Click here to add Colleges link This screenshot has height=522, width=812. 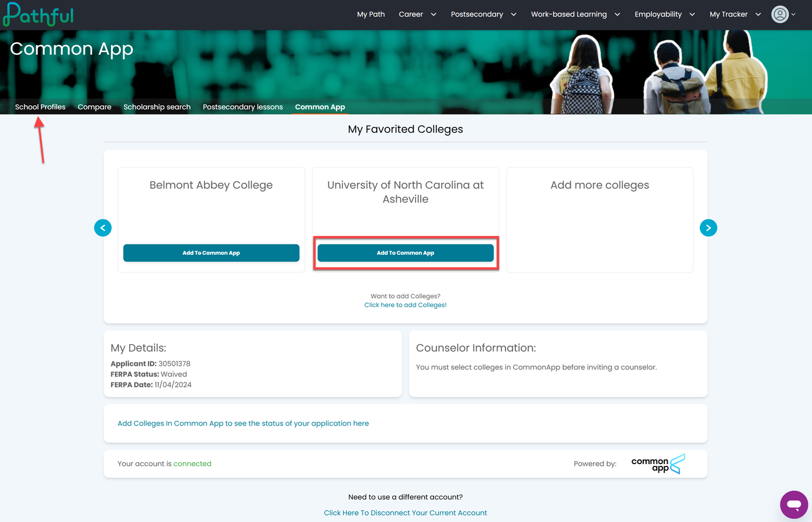(x=405, y=305)
